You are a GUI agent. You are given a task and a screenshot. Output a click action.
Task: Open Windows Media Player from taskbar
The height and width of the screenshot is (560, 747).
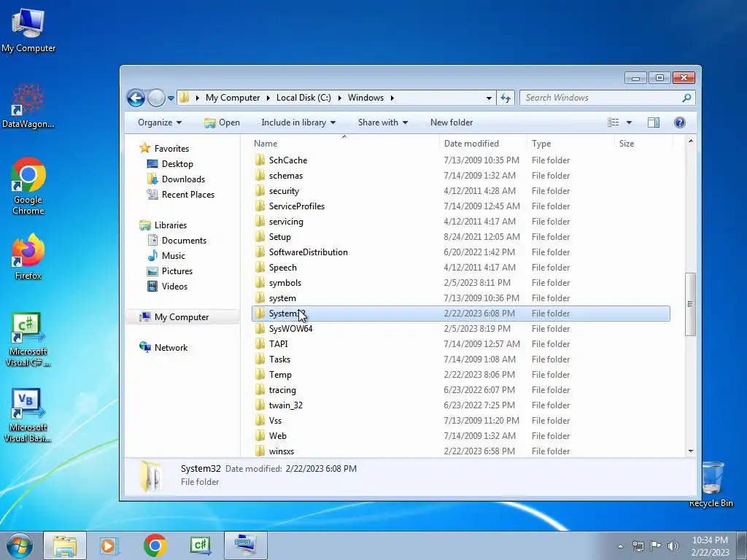click(x=109, y=545)
